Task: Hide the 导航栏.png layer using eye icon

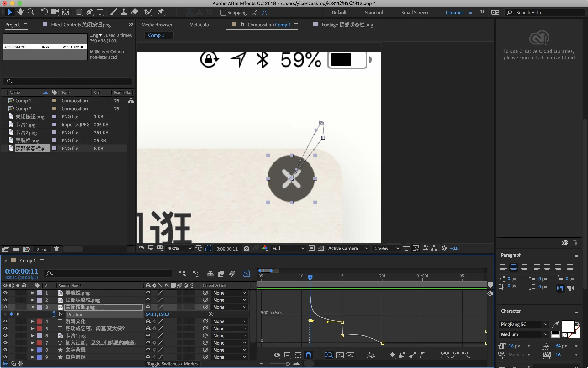Action: tap(5, 293)
